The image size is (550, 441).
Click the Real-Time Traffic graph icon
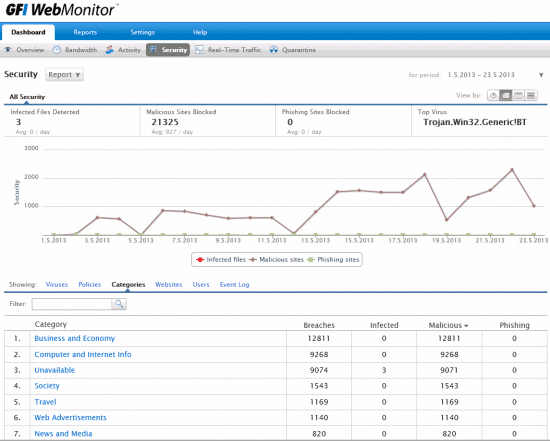tap(199, 50)
